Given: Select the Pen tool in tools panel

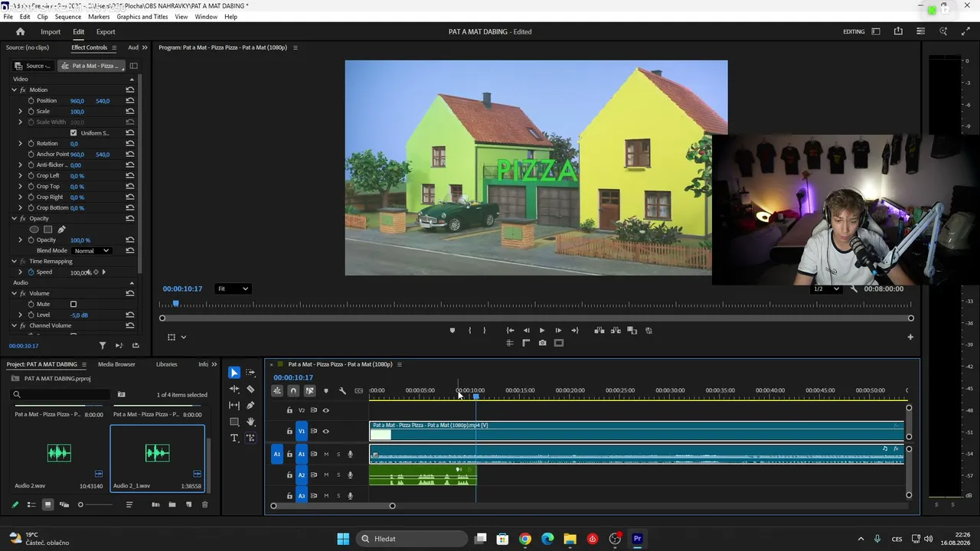Looking at the screenshot, I should pyautogui.click(x=250, y=405).
